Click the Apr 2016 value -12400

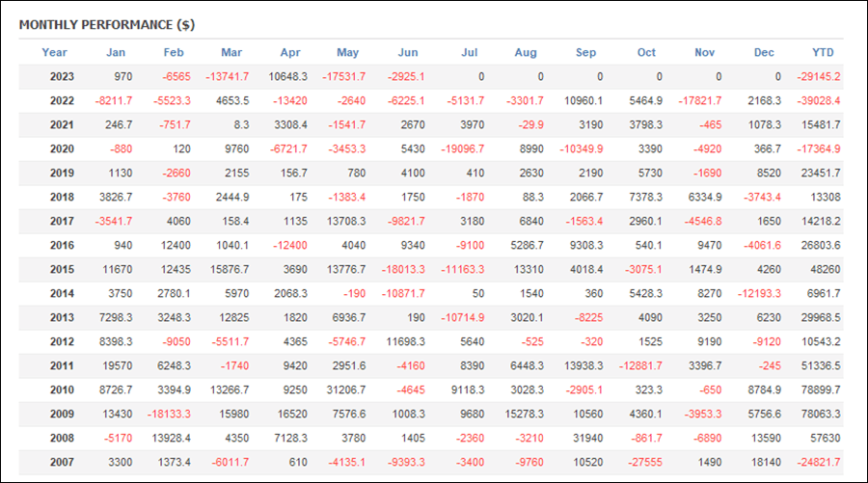point(290,245)
